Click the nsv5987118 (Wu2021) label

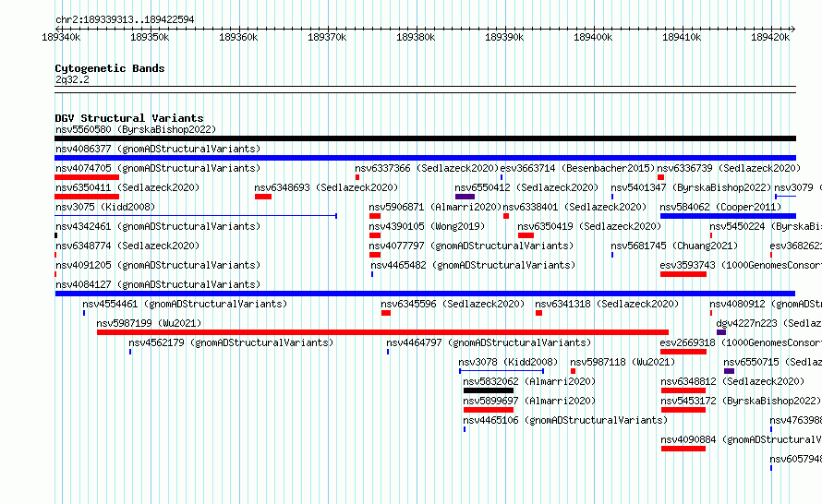pos(623,362)
